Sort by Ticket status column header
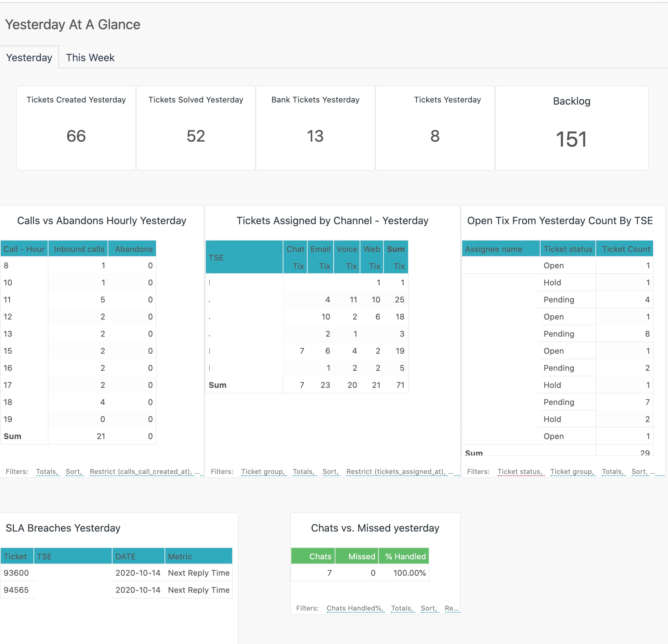Viewport: 668px width, 644px height. [568, 249]
